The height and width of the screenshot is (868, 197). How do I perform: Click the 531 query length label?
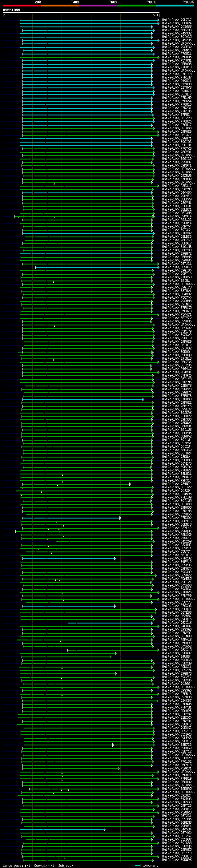(155, 15)
